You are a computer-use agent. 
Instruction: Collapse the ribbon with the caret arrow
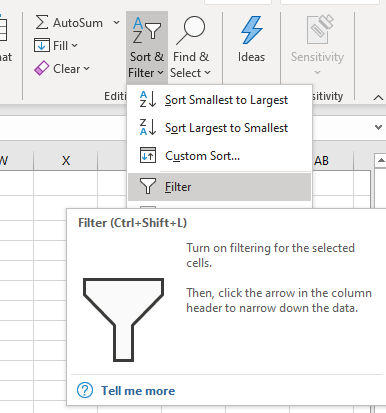pyautogui.click(x=378, y=98)
